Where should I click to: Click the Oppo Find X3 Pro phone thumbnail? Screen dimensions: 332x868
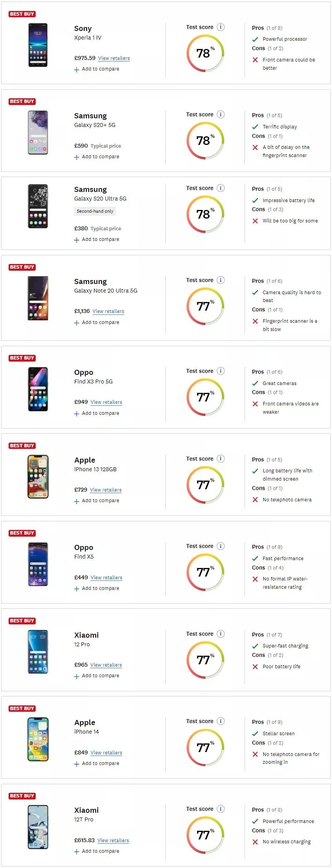point(38,389)
